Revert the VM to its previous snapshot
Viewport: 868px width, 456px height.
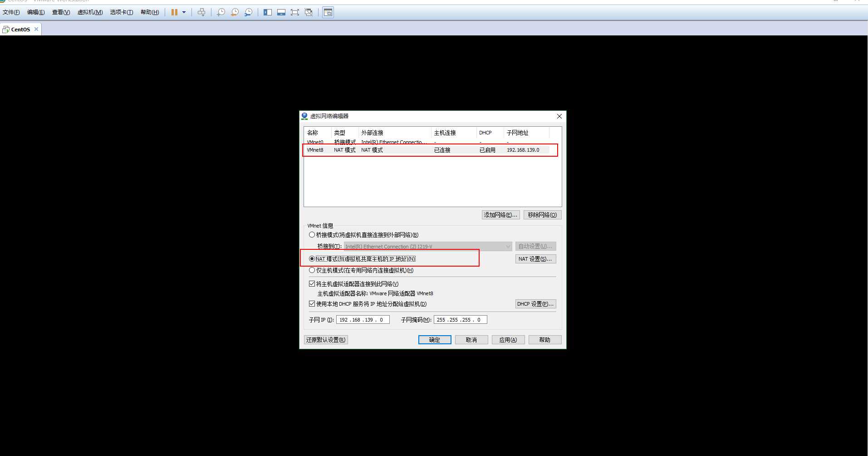(x=235, y=12)
